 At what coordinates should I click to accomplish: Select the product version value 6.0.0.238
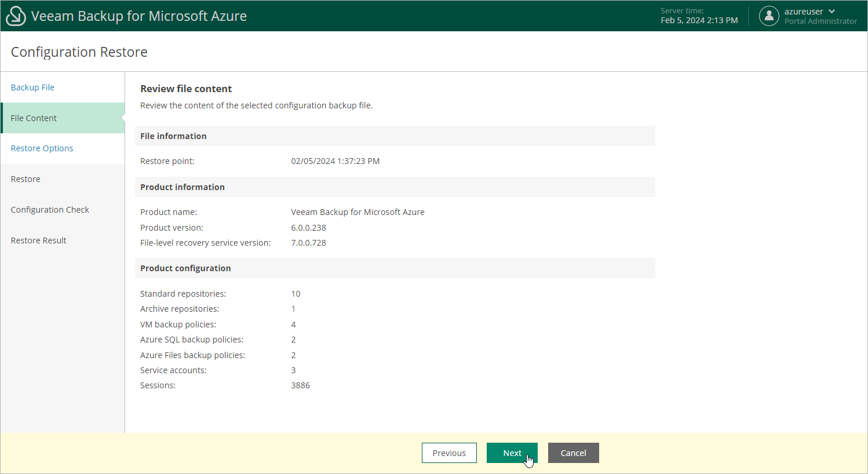(x=309, y=228)
